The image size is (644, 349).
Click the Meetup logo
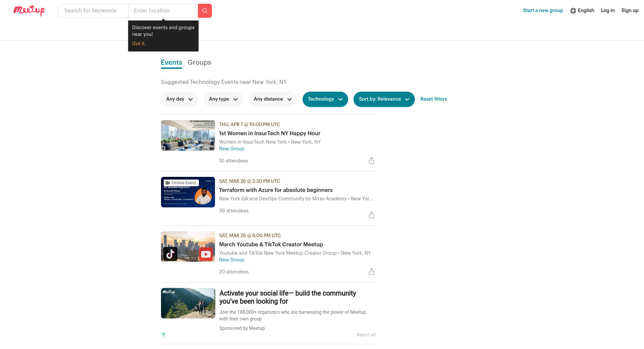coord(29,10)
